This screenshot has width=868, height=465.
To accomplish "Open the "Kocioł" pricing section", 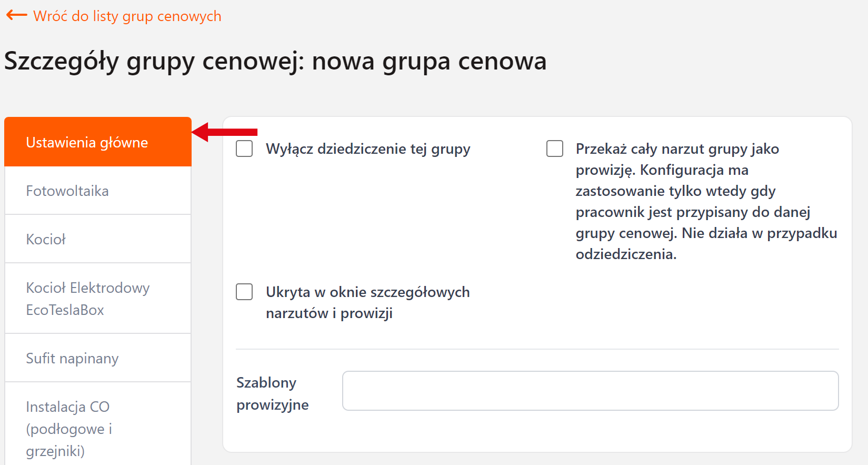I will pyautogui.click(x=46, y=239).
